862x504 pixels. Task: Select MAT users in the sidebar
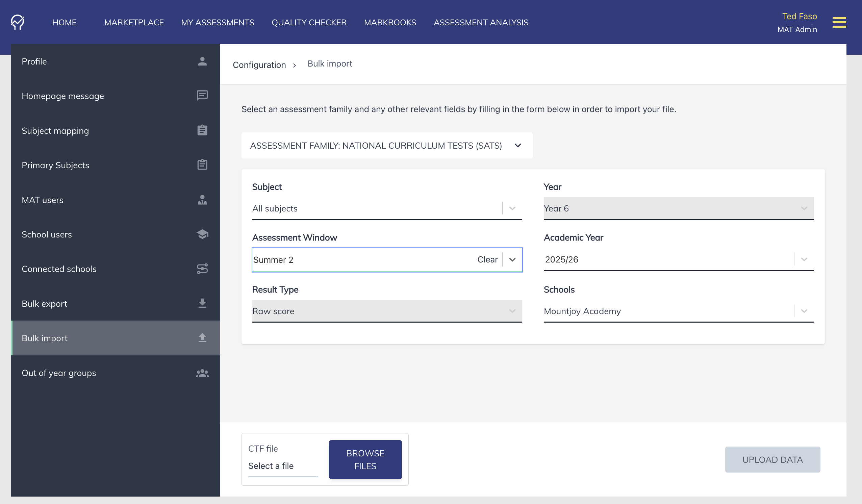coord(115,200)
